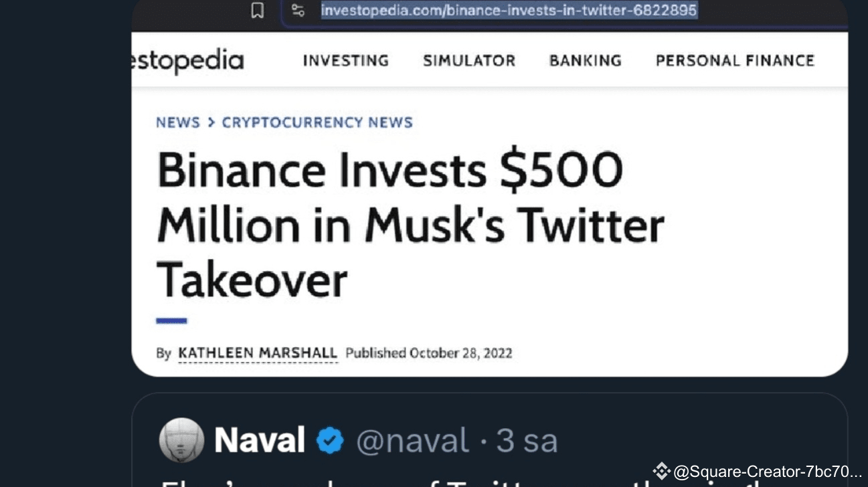This screenshot has width=868, height=487.
Task: Open Naval's profile avatar picture
Action: pos(181,440)
